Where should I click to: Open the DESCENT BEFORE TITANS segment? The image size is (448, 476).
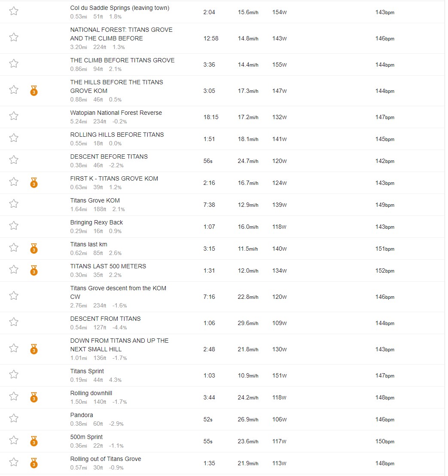(x=109, y=157)
